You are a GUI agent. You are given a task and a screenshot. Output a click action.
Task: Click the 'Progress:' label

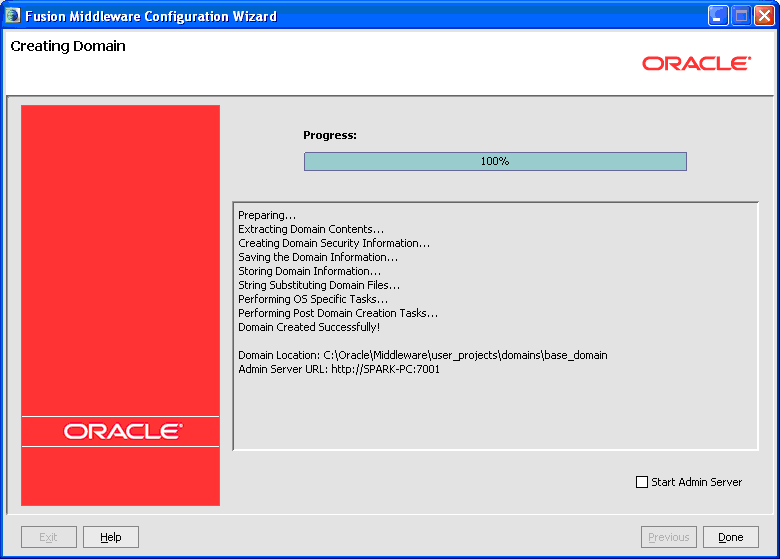[330, 135]
